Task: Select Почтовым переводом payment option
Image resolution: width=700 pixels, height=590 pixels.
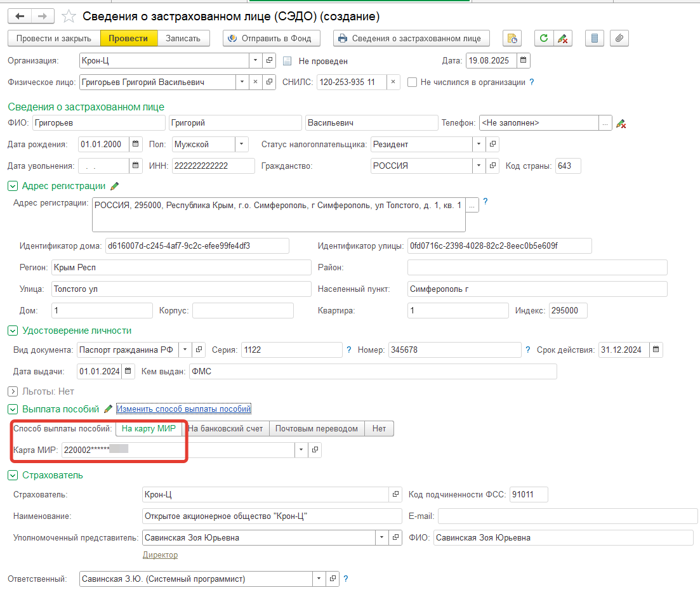Action: tap(317, 428)
